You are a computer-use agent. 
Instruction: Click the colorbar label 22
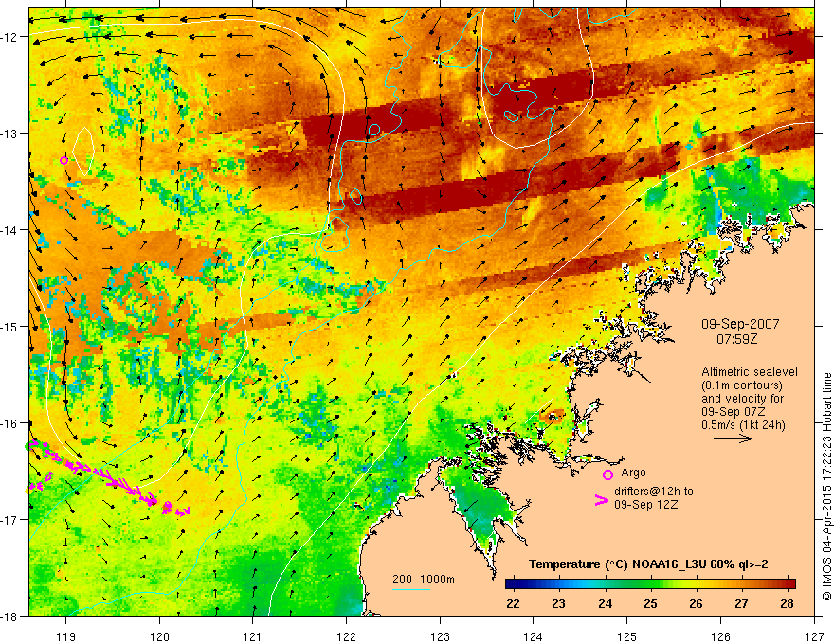coord(513,603)
